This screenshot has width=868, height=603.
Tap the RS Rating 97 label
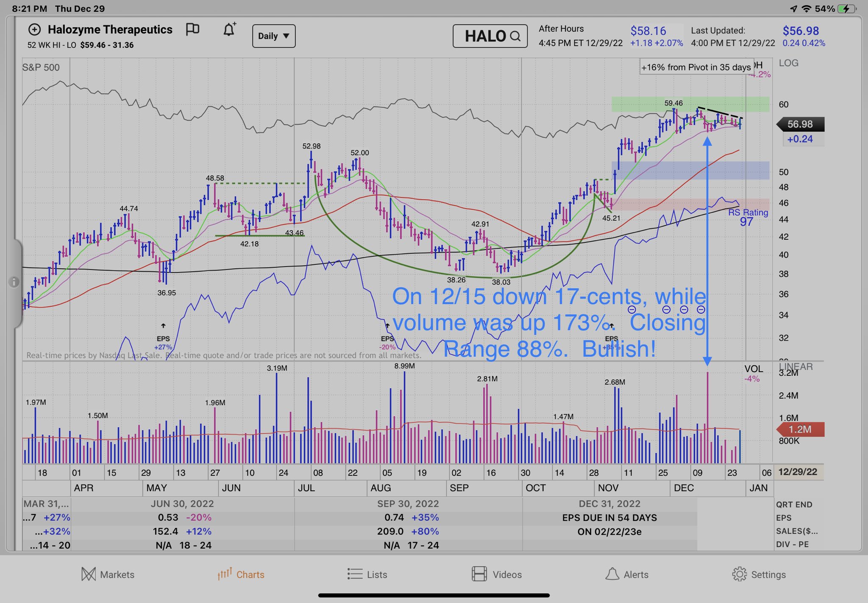click(748, 217)
